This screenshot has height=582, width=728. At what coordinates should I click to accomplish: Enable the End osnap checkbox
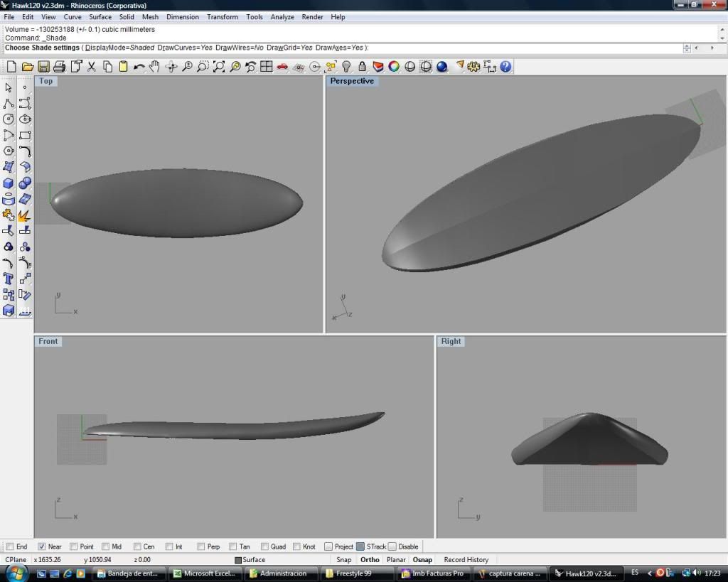pos(10,546)
